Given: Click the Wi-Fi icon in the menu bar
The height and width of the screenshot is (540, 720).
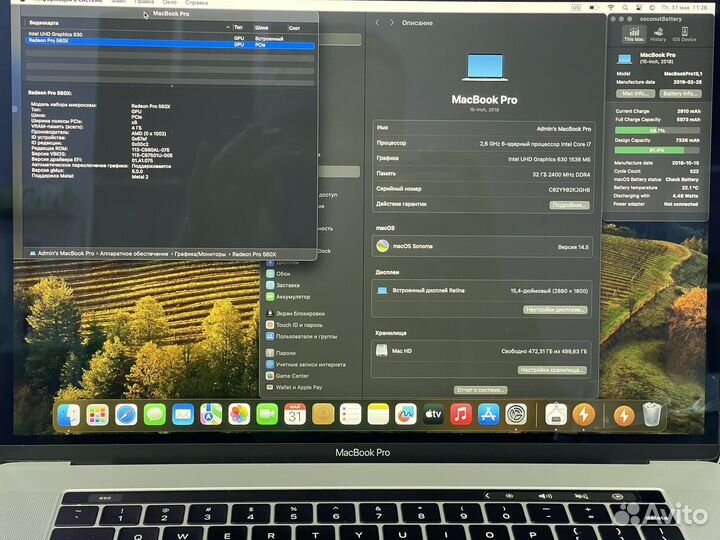Looking at the screenshot, I should tap(611, 7).
